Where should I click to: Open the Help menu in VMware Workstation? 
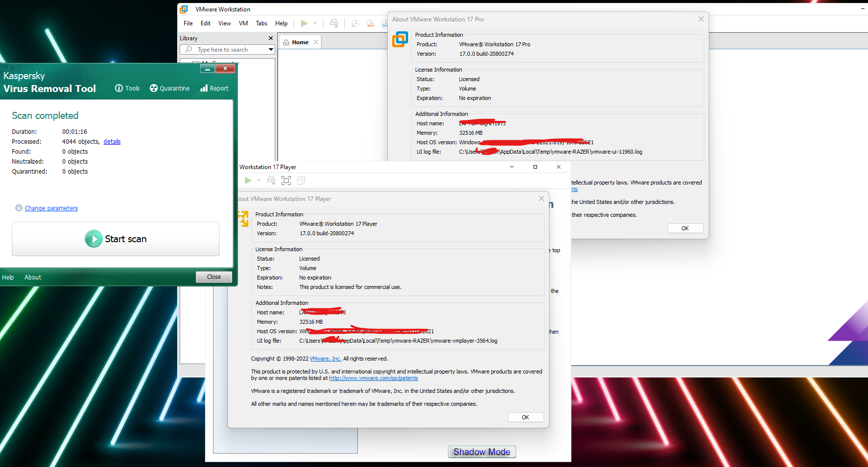281,23
